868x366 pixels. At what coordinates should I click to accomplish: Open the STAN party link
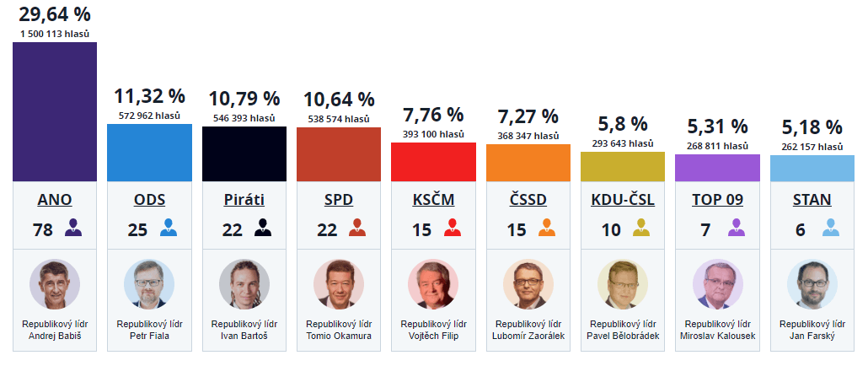tap(812, 200)
